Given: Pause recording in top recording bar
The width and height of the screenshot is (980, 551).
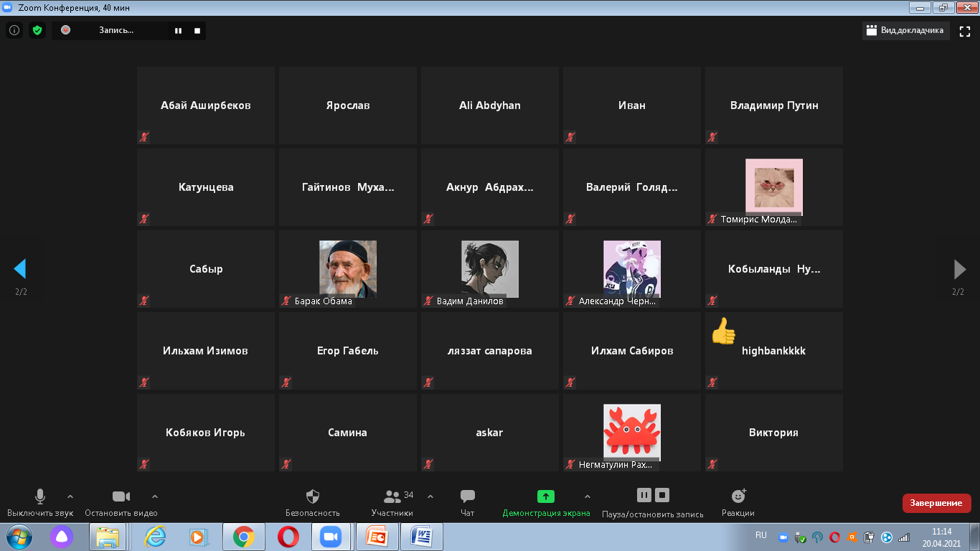Looking at the screenshot, I should (x=178, y=31).
